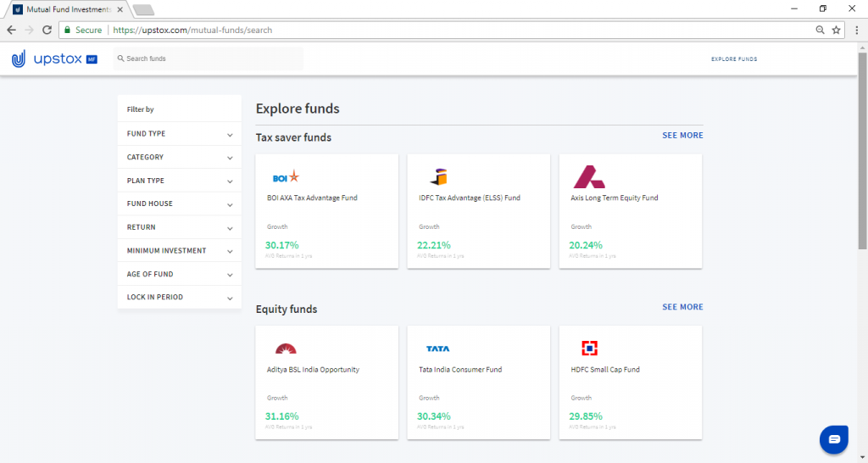See more Equity funds
This screenshot has height=463, width=868.
click(x=682, y=307)
